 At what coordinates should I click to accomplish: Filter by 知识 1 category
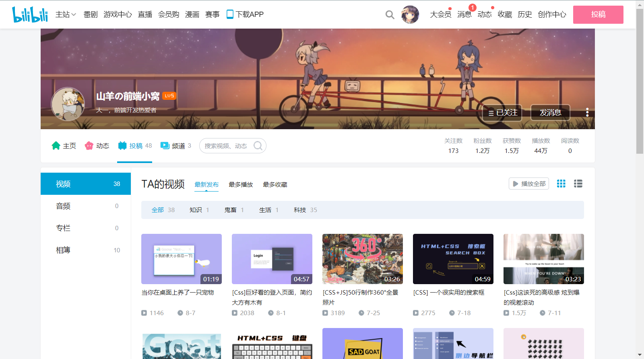(199, 210)
